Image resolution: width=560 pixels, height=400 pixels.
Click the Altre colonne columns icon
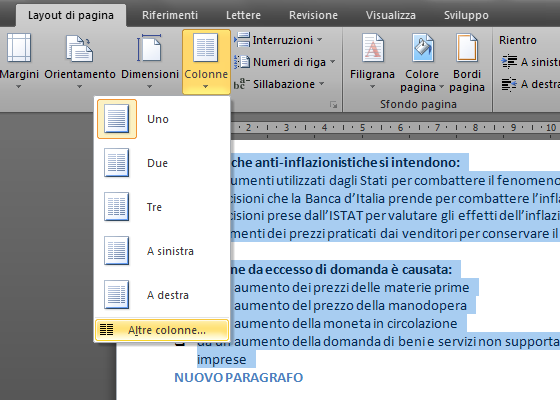click(106, 330)
